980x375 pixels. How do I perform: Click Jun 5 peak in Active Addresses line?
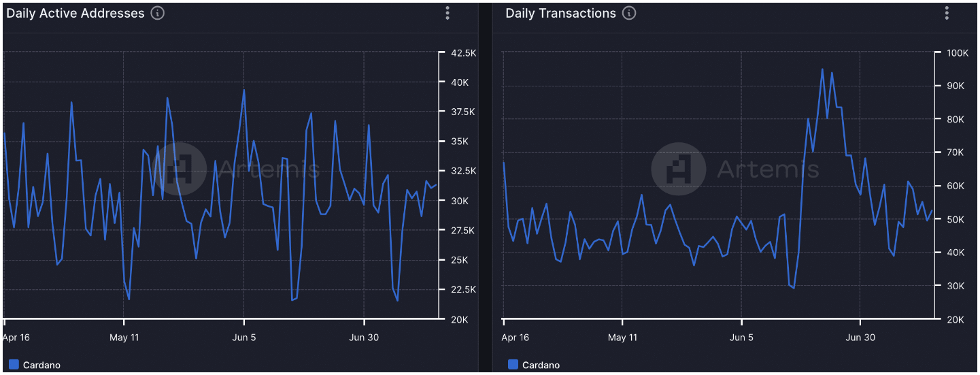(x=244, y=90)
